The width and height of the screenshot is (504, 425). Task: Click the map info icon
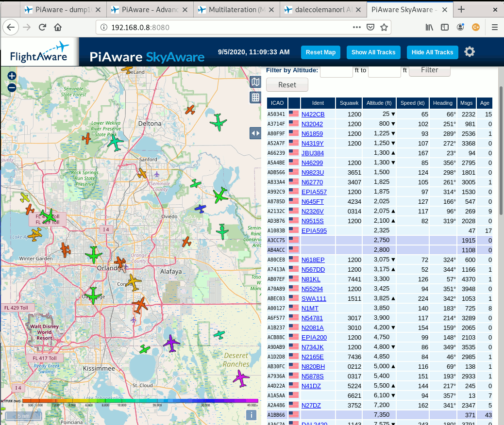click(x=252, y=415)
